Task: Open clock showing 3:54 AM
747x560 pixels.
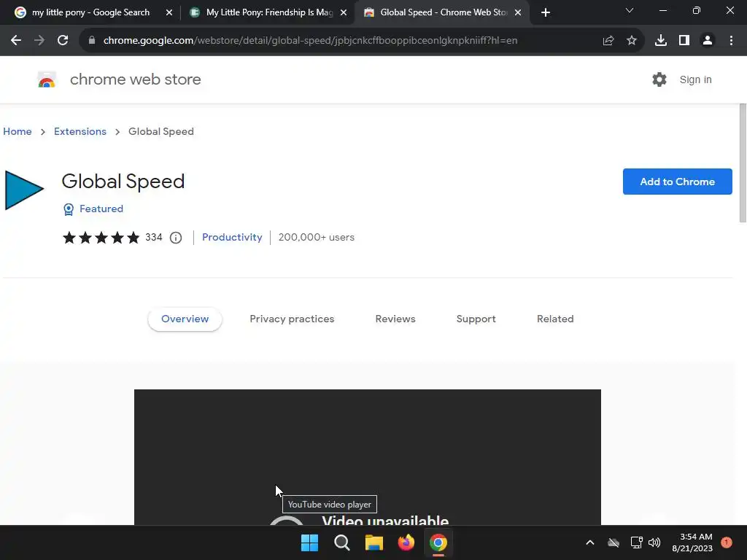Action: pyautogui.click(x=692, y=542)
